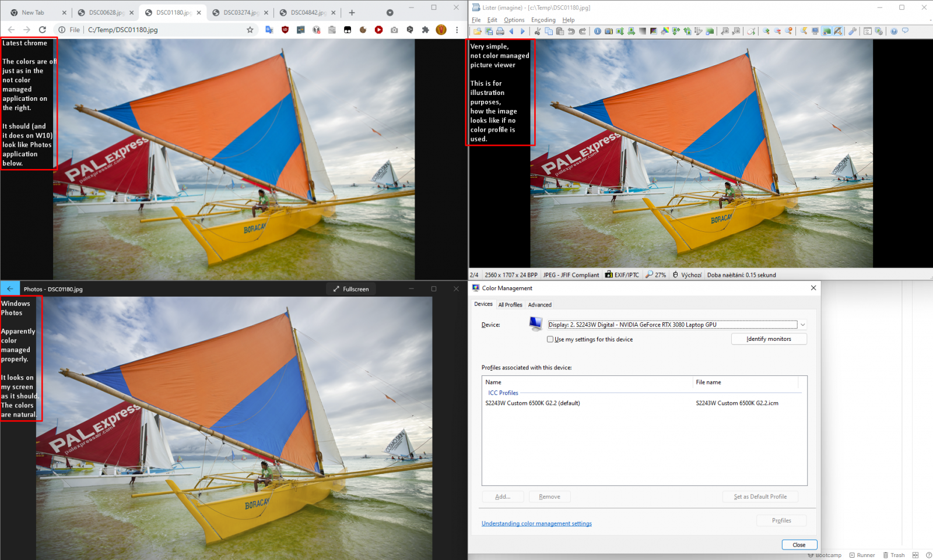Open the Encoding menu in Lister
The width and height of the screenshot is (933, 560).
pos(543,20)
